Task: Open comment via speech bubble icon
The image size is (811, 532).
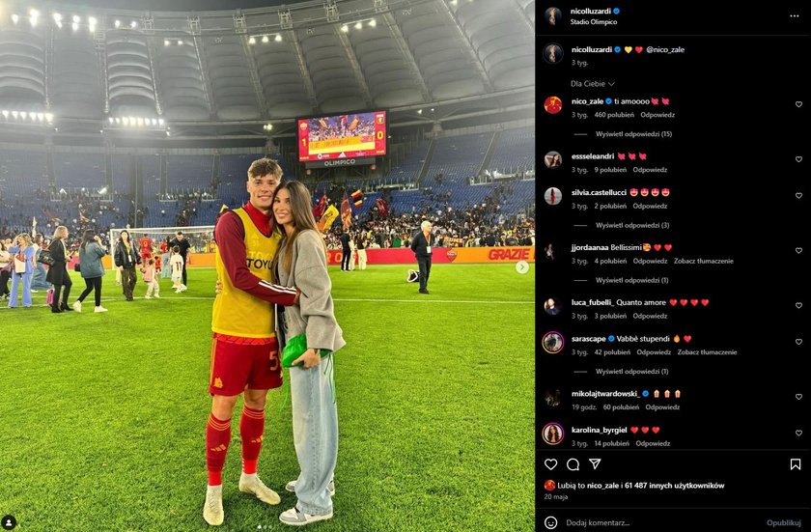Action: point(573,464)
